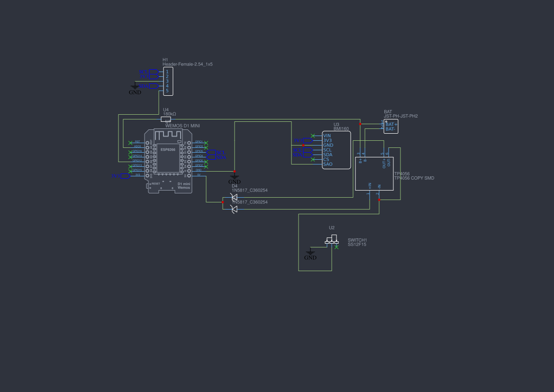
Task: Click the SS12F15 slide switch symbol U2
Action: (x=332, y=239)
